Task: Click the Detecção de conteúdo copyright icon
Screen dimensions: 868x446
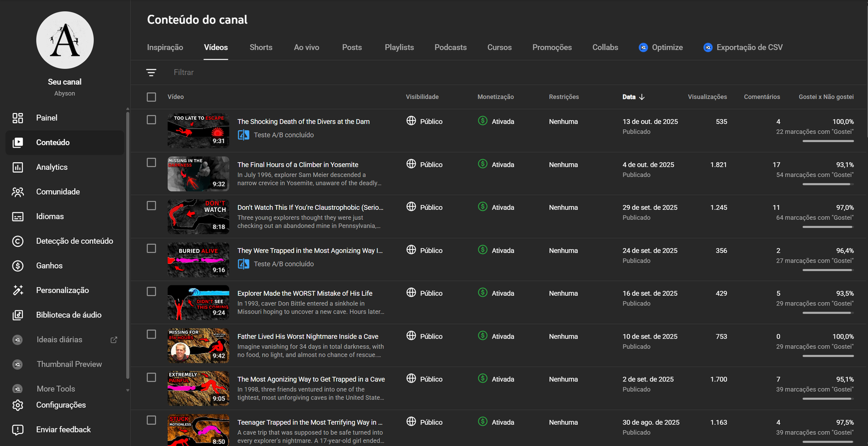Action: tap(18, 241)
